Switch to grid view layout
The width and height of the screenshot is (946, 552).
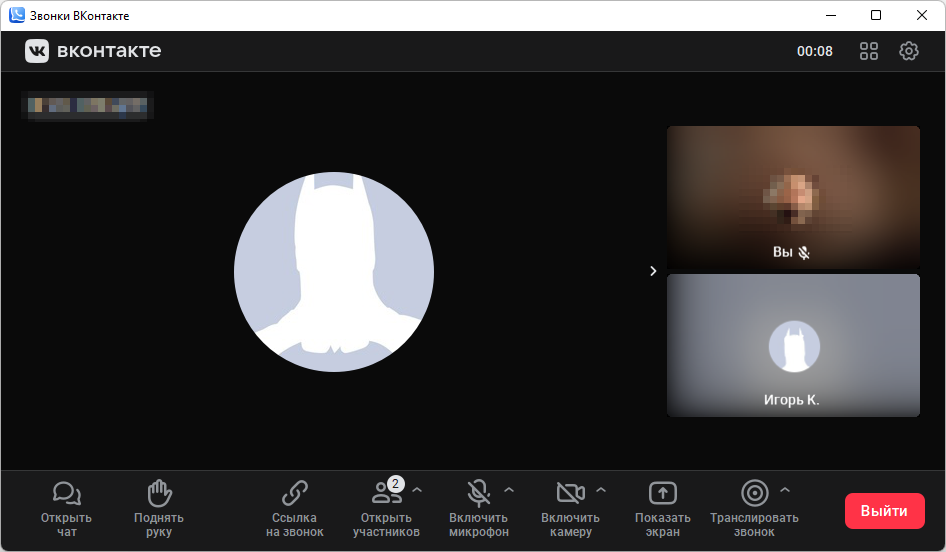pos(869,51)
